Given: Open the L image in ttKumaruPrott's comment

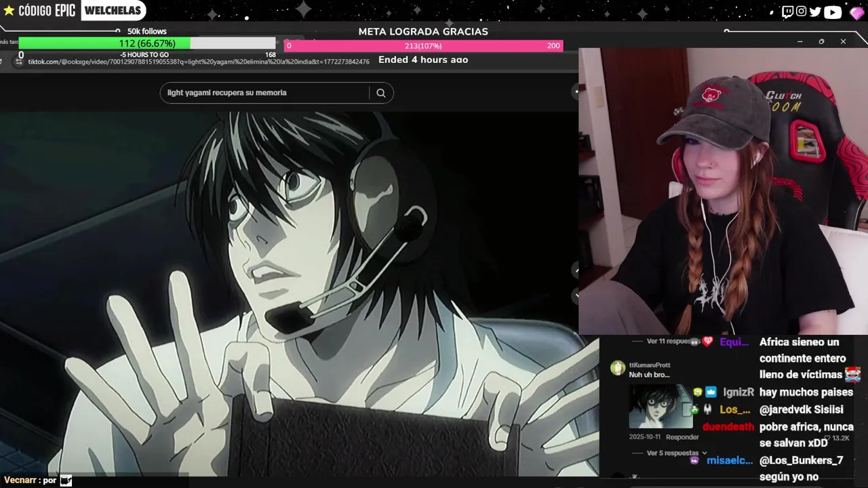Looking at the screenshot, I should click(x=660, y=407).
